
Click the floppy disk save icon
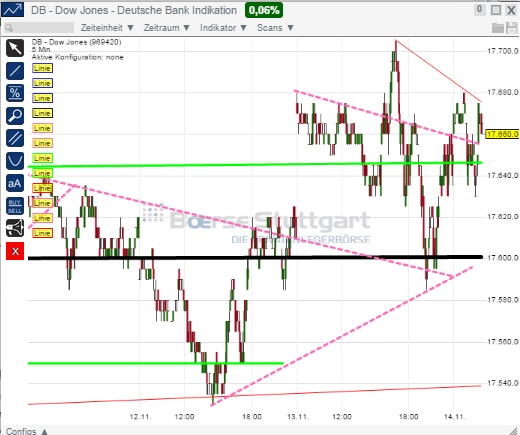coord(512,28)
